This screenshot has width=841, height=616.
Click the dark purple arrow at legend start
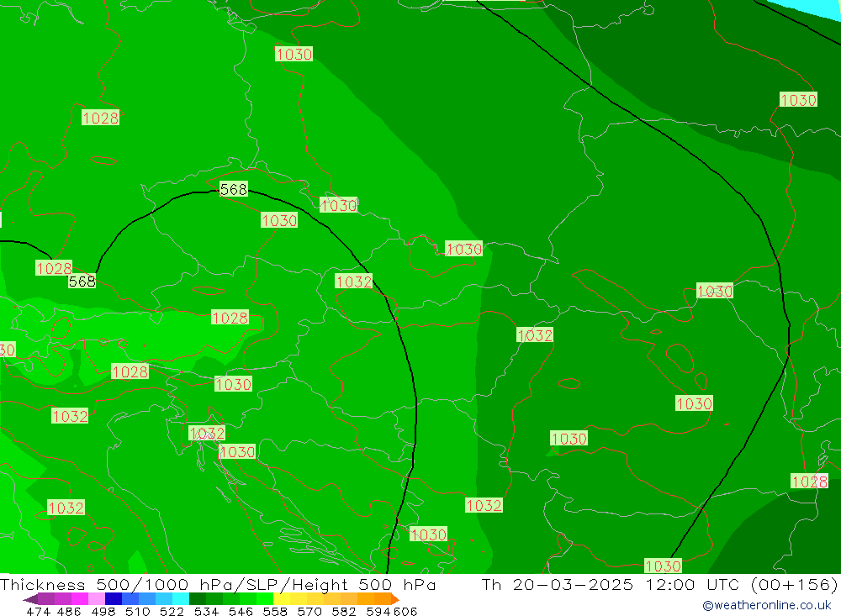(30, 599)
